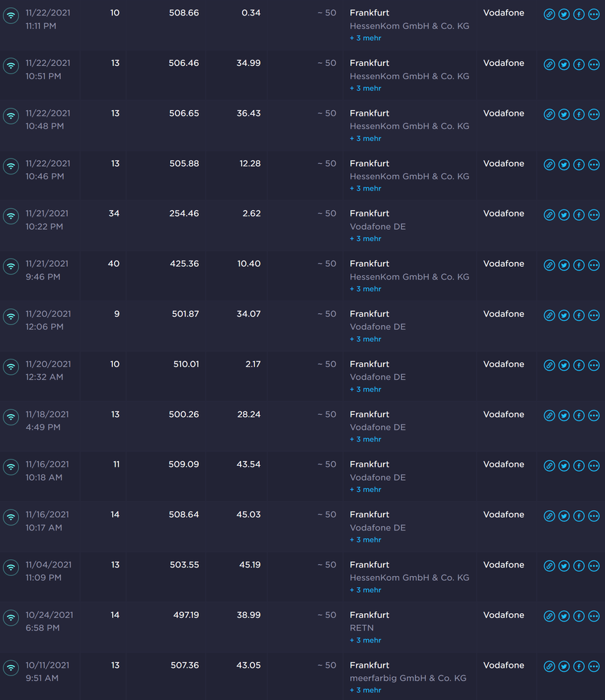
Task: Share 11/22/2021 11:11 PM result on Twitter
Action: (x=564, y=14)
